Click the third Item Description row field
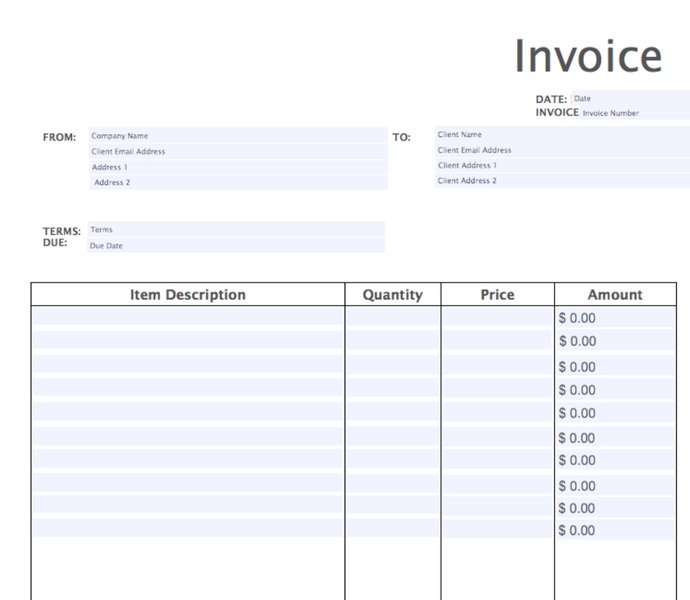The height and width of the screenshot is (600, 690). [x=188, y=364]
